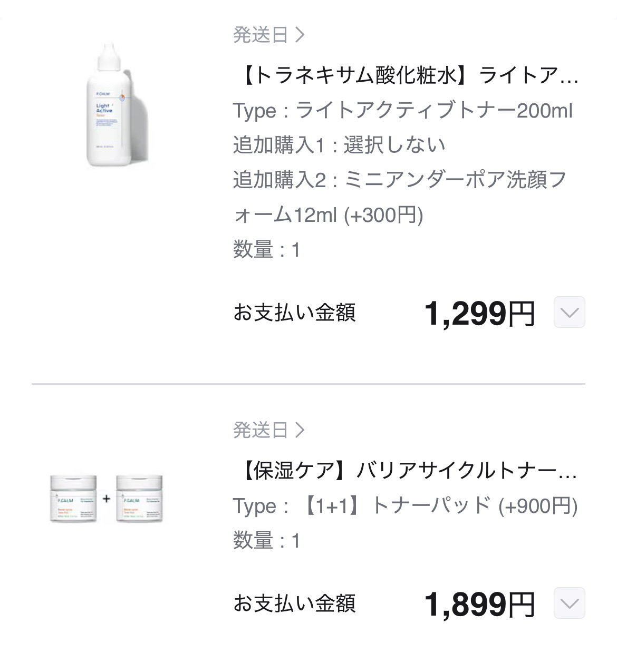
Task: Expand payment details for the 1,299円 item
Action: pos(569,313)
